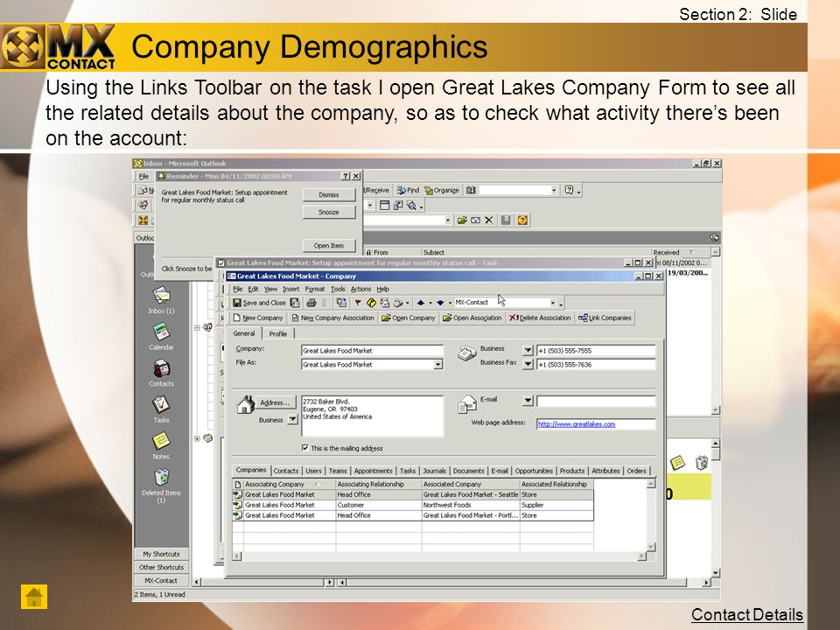Screen dimensions: 840x630
Task: Click the Find button in Outlook toolbar
Action: click(408, 190)
